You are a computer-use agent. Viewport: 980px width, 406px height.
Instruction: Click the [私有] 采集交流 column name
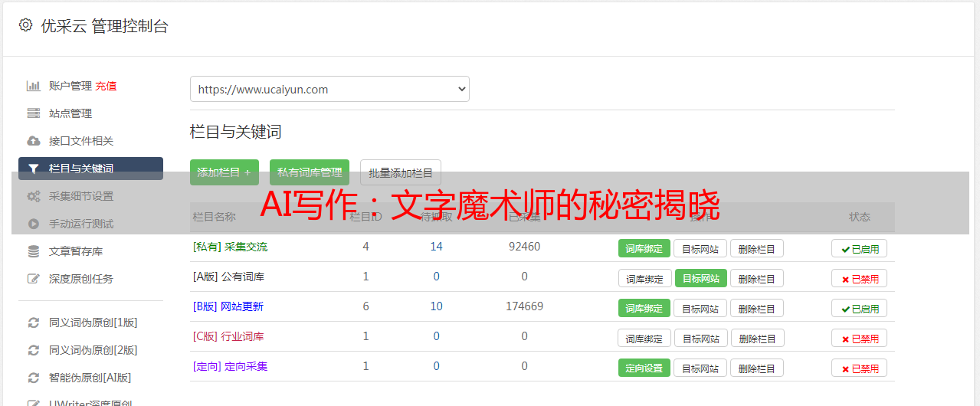pyautogui.click(x=230, y=247)
